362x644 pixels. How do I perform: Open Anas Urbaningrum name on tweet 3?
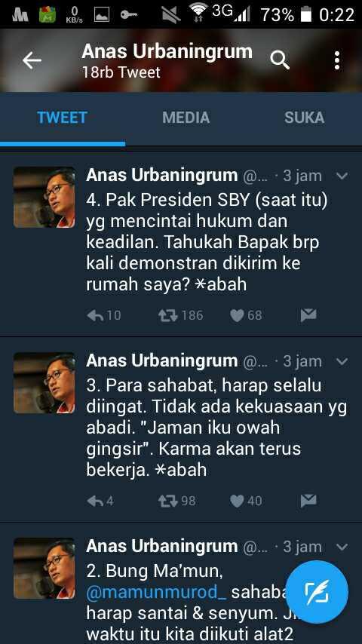[162, 361]
